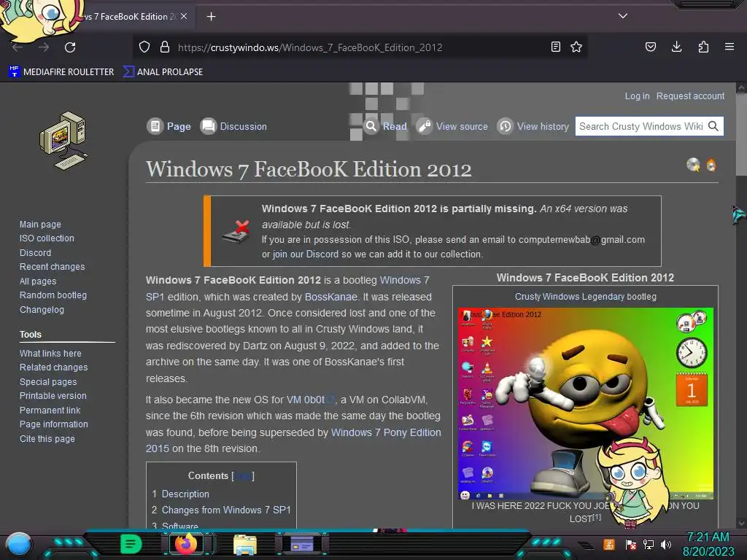Image resolution: width=747 pixels, height=560 pixels.
Task: Click the address bar URL
Action: pos(309,47)
